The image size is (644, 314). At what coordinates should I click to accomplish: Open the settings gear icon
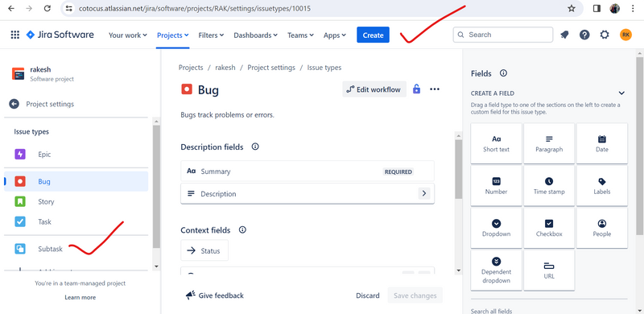605,35
